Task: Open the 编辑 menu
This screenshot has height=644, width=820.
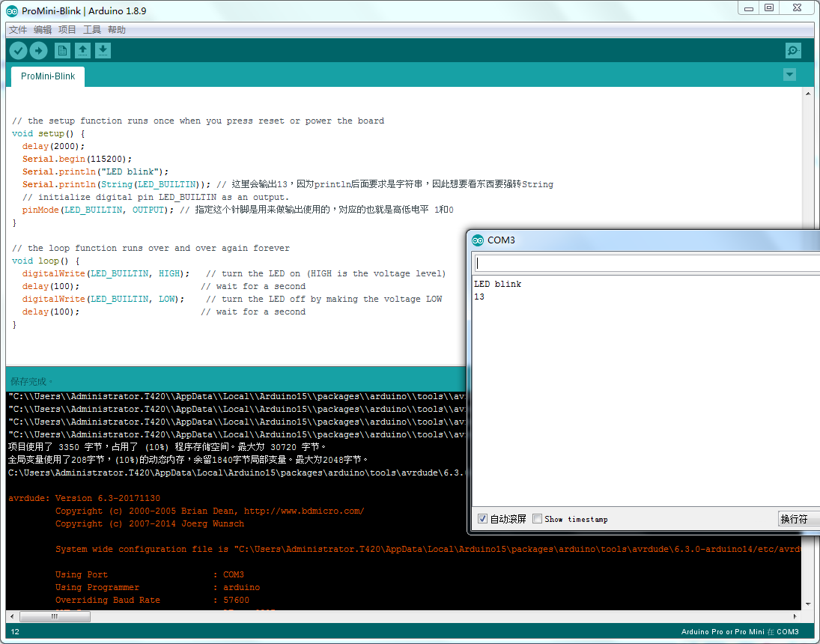Action: [43, 30]
